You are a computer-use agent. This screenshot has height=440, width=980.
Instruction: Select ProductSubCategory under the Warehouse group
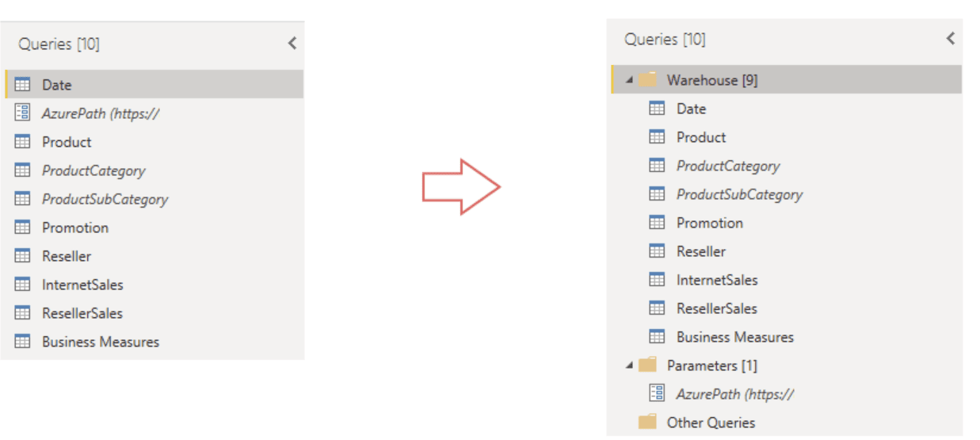[x=739, y=194]
